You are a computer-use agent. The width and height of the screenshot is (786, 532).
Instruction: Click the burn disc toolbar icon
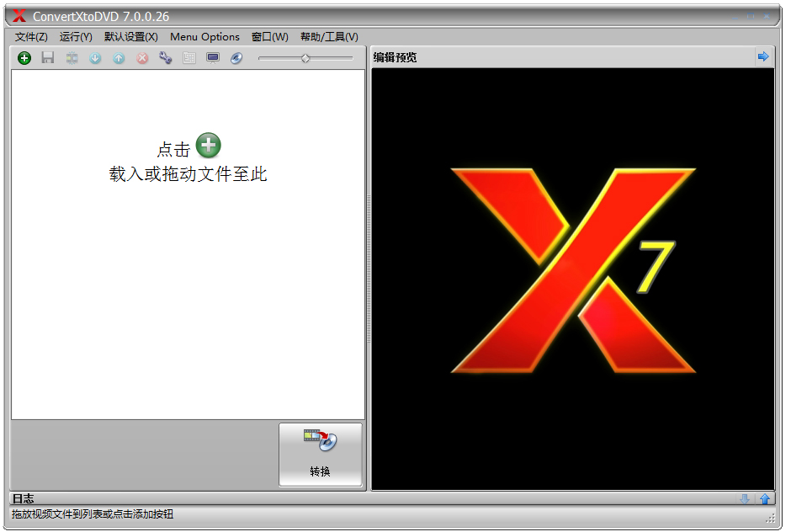point(236,58)
